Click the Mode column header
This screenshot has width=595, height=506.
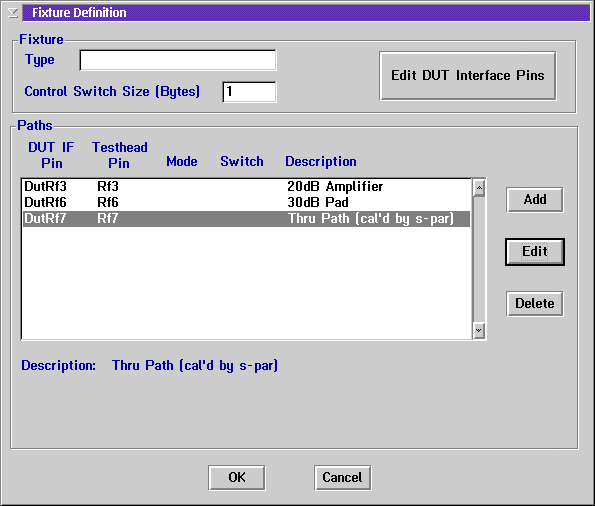coord(182,161)
